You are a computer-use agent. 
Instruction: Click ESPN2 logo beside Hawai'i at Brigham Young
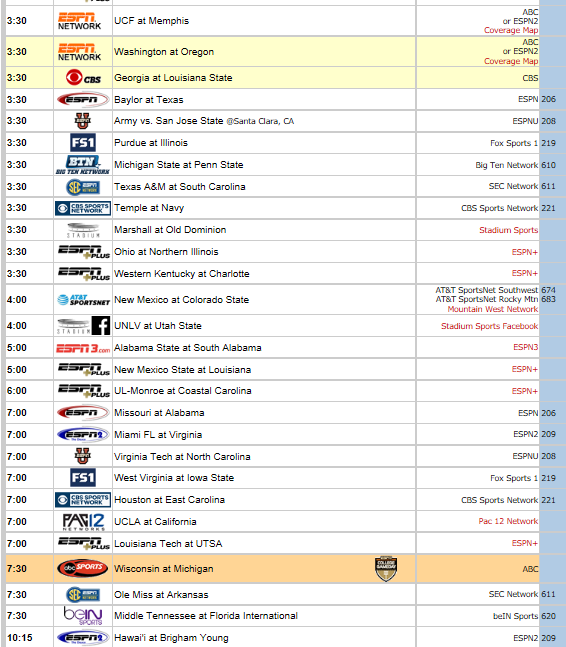[x=83, y=638]
